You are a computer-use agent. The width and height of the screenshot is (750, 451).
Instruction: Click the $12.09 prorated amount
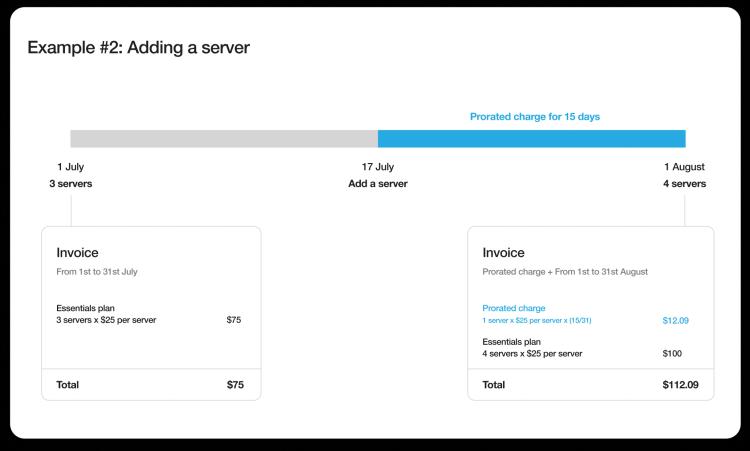676,321
